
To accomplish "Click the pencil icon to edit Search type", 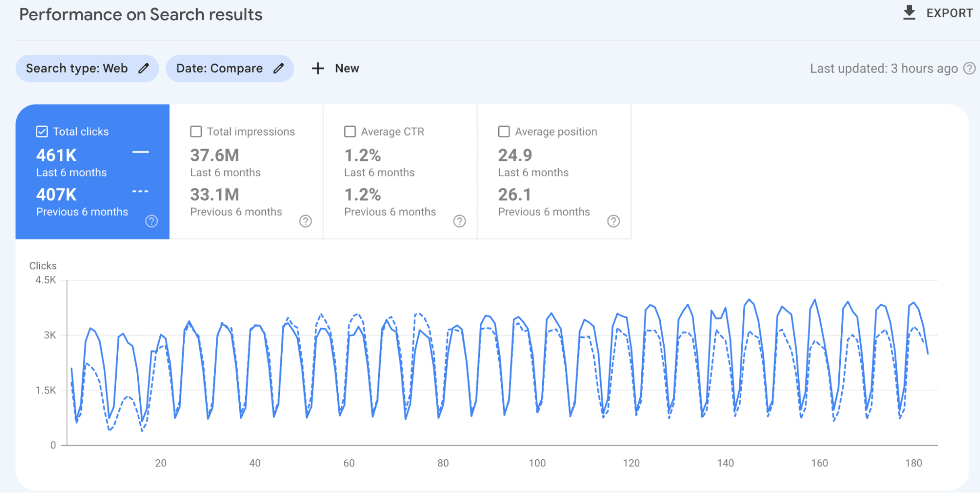I will point(143,68).
